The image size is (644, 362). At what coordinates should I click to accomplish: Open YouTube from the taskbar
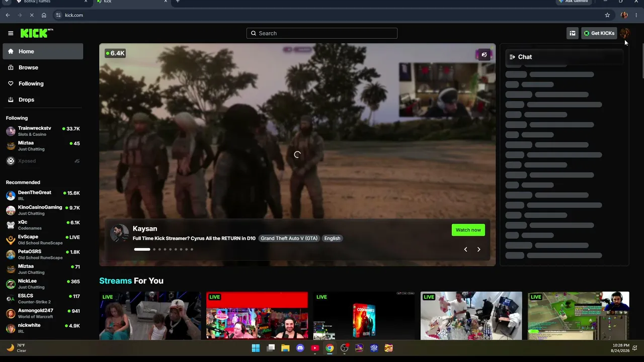(315, 348)
